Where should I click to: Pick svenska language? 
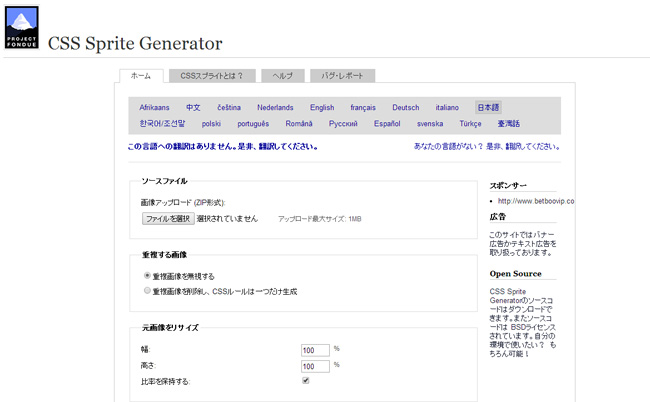(x=430, y=124)
